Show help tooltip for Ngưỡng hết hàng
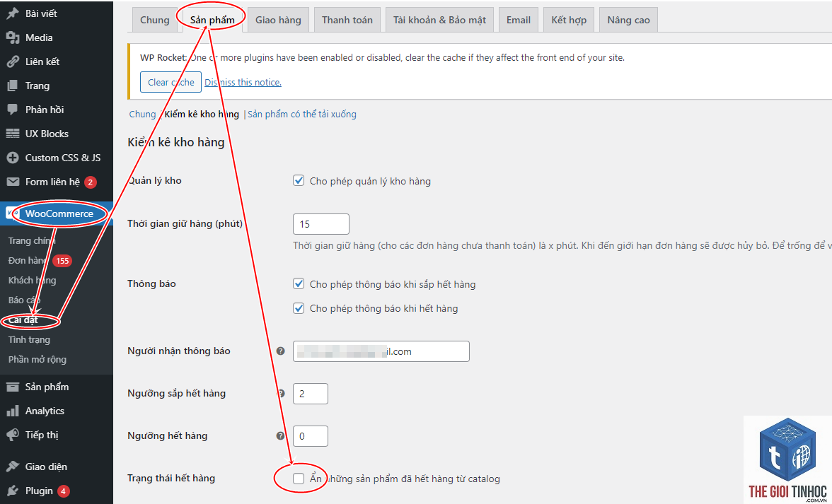The width and height of the screenshot is (832, 504). tap(281, 435)
